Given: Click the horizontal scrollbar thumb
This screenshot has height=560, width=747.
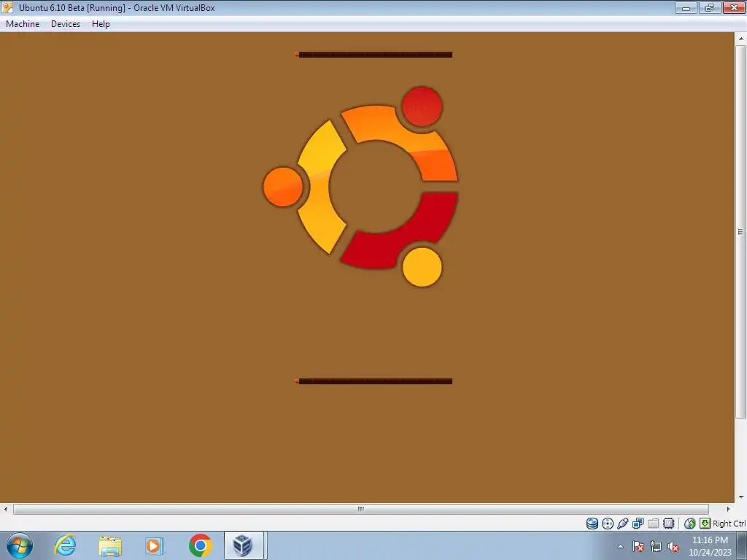Looking at the screenshot, I should [x=360, y=509].
